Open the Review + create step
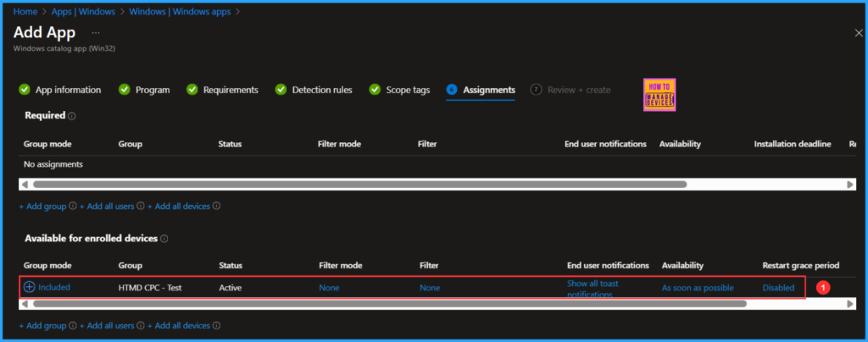Viewport: 868px width, 342px height. [579, 90]
